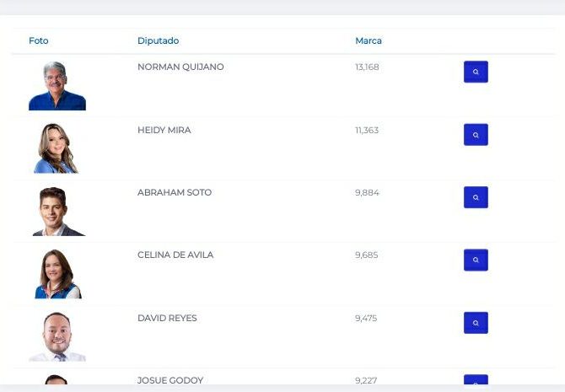Click the 13,168 vote count
Image resolution: width=565 pixels, height=392 pixels.
click(367, 67)
